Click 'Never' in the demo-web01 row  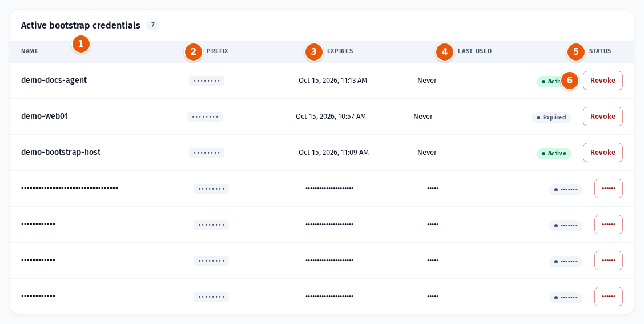pos(422,117)
